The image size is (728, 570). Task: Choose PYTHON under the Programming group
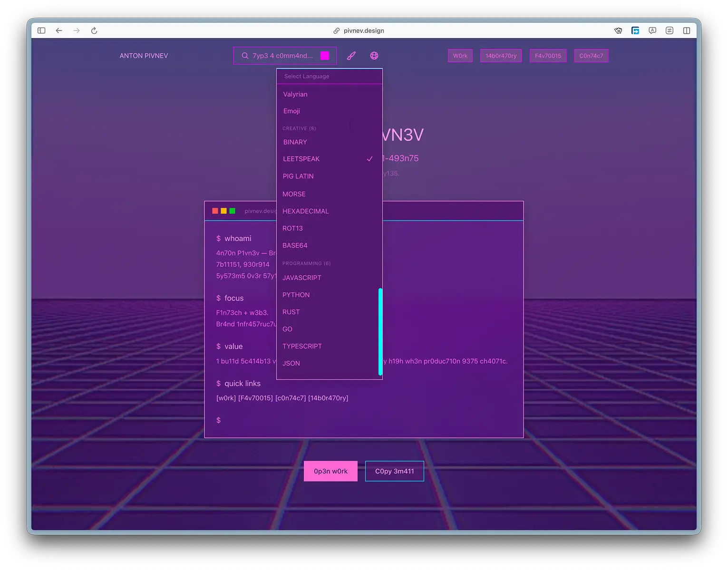(296, 295)
